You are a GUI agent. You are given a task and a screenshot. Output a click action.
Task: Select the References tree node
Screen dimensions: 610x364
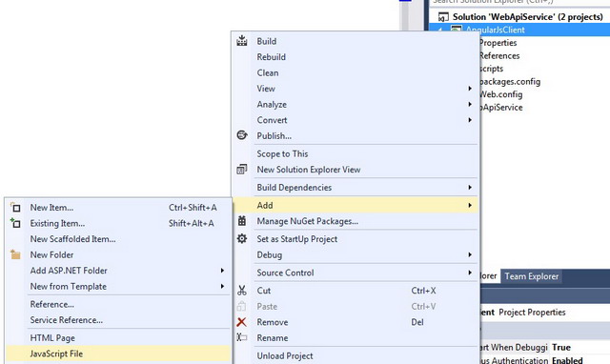click(x=499, y=55)
